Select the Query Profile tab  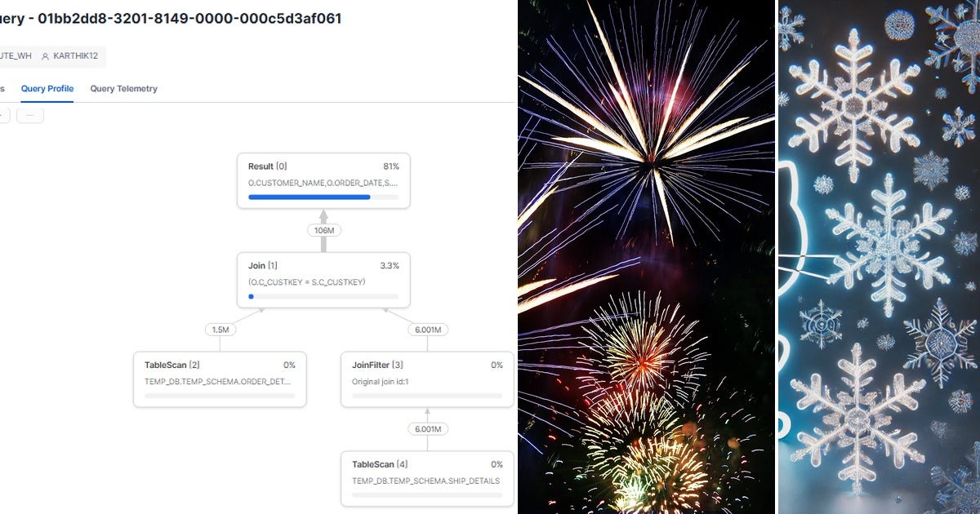[47, 88]
